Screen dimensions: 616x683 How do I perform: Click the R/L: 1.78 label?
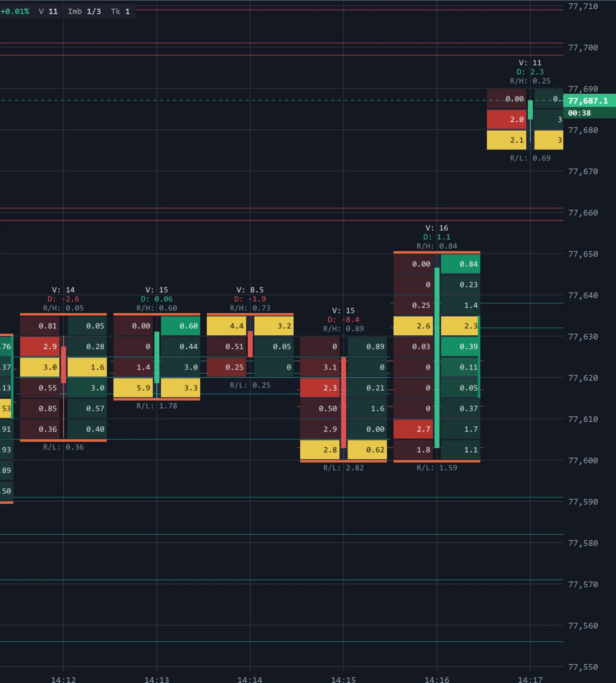coord(157,406)
